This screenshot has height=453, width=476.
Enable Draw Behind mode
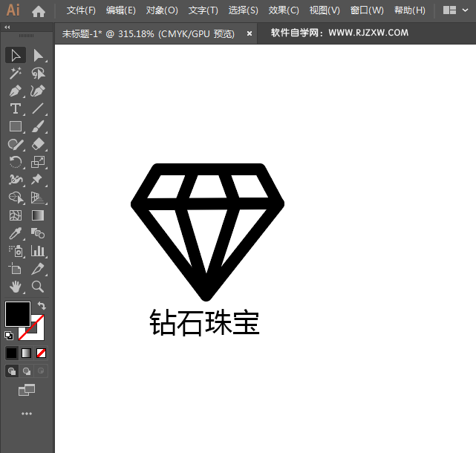point(27,371)
